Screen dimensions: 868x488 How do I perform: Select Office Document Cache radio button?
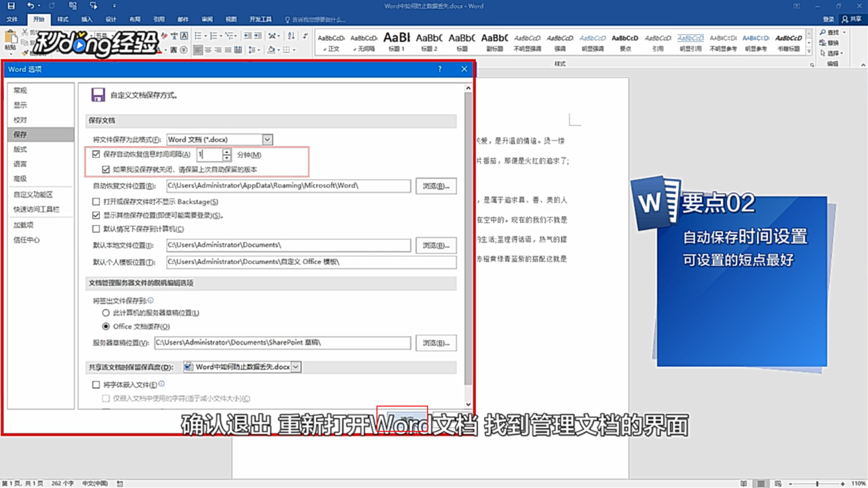point(106,326)
